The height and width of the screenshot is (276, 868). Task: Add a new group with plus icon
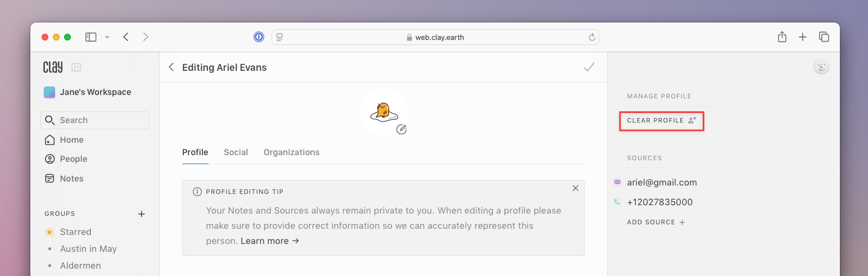[142, 214]
